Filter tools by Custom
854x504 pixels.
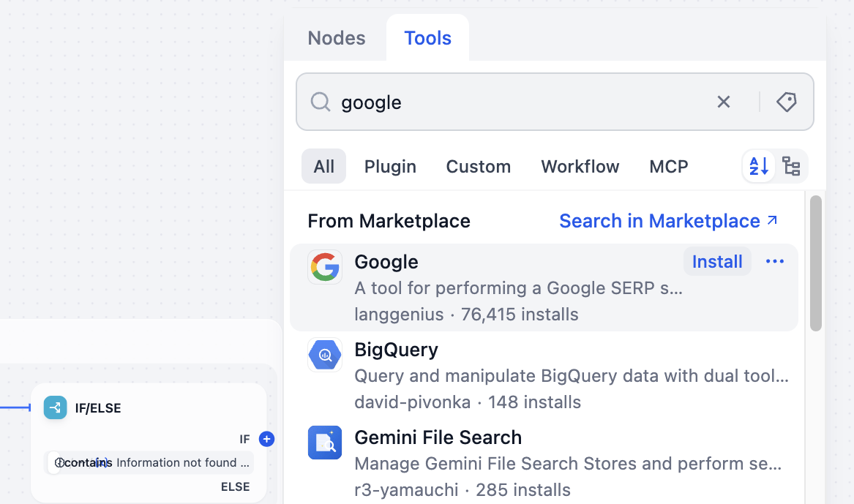coord(478,166)
